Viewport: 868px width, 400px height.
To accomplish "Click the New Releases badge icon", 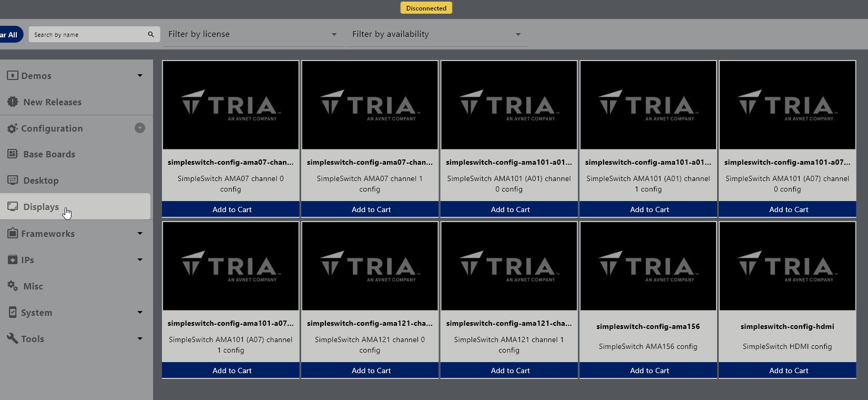I will 13,102.
